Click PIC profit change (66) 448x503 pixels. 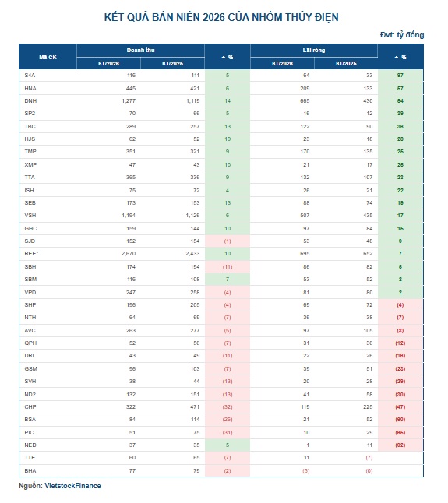click(x=400, y=433)
